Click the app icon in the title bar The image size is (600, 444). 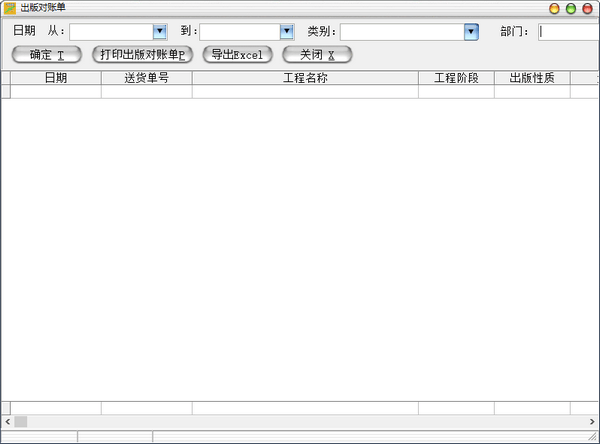click(x=9, y=8)
